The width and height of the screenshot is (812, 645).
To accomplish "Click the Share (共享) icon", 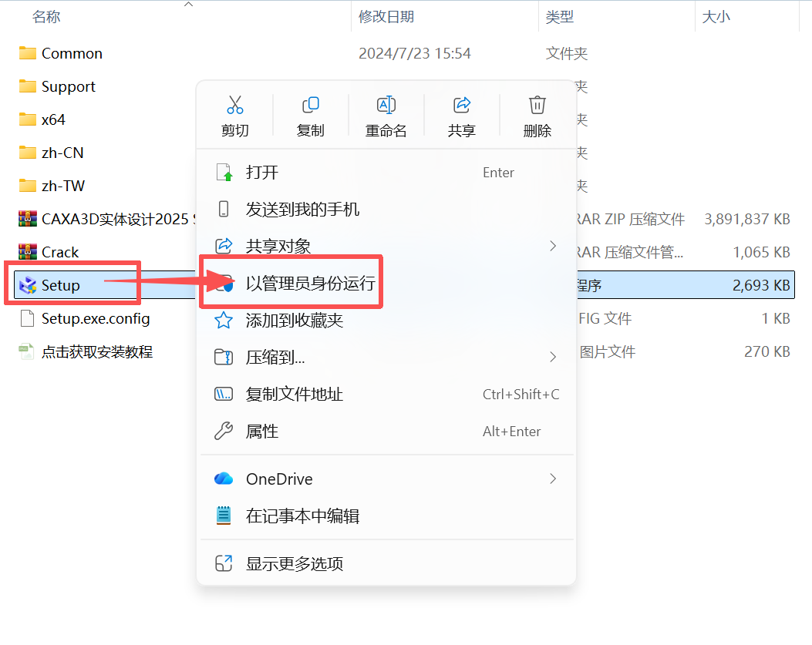I will coord(461,105).
